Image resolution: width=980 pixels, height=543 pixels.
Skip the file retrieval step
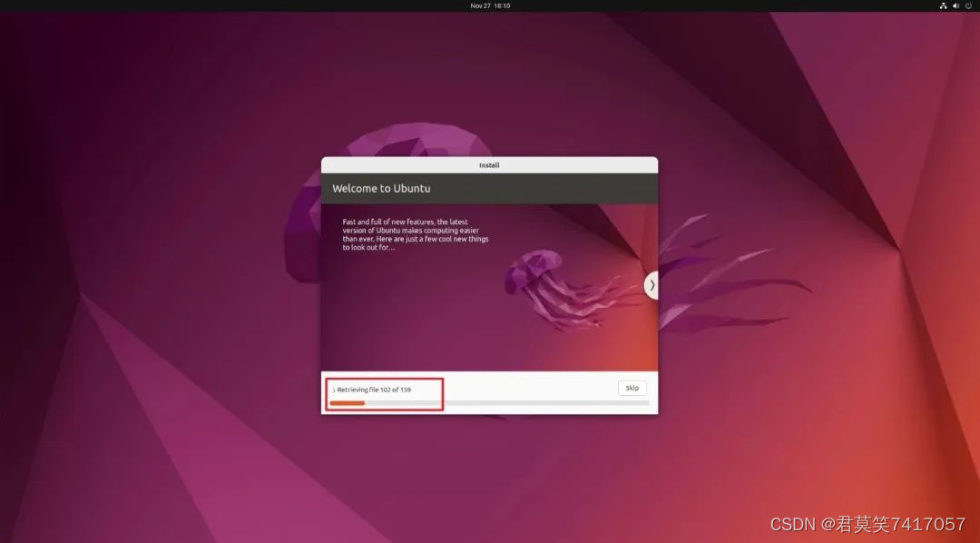(x=632, y=388)
